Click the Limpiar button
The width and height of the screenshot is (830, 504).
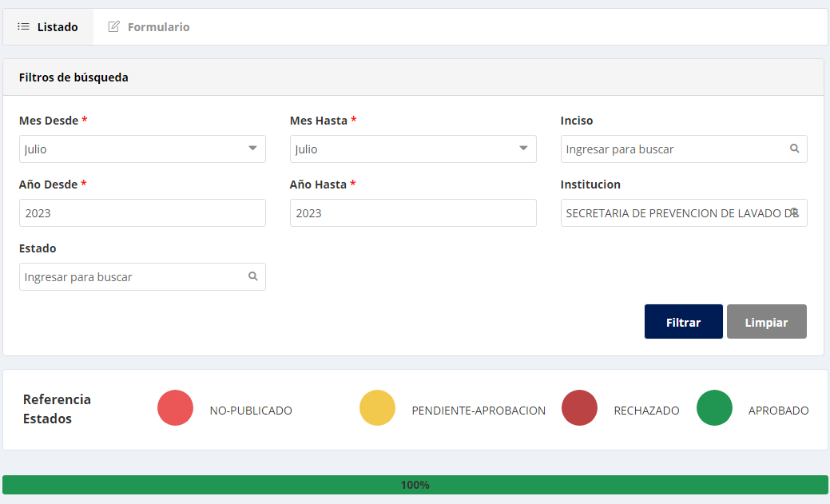(766, 321)
